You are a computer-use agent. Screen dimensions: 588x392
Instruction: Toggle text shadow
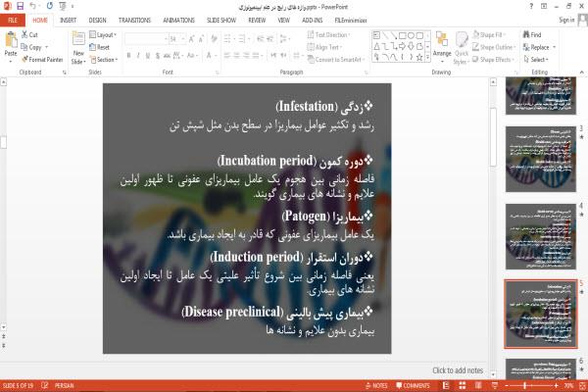(157, 56)
